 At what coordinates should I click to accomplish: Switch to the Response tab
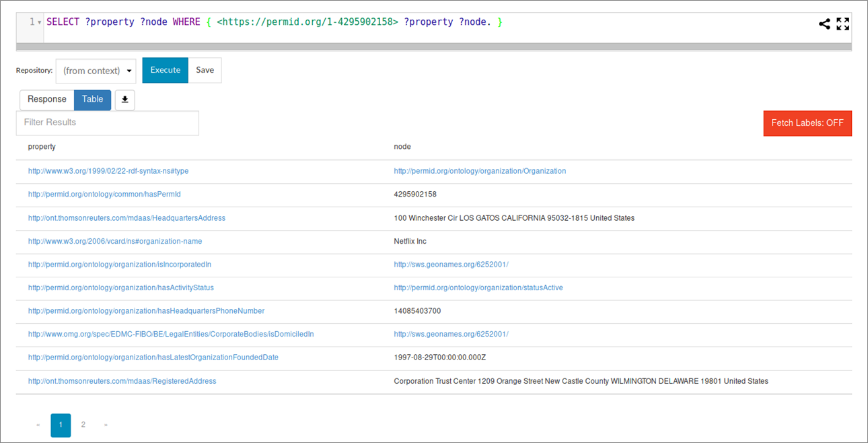pyautogui.click(x=47, y=100)
